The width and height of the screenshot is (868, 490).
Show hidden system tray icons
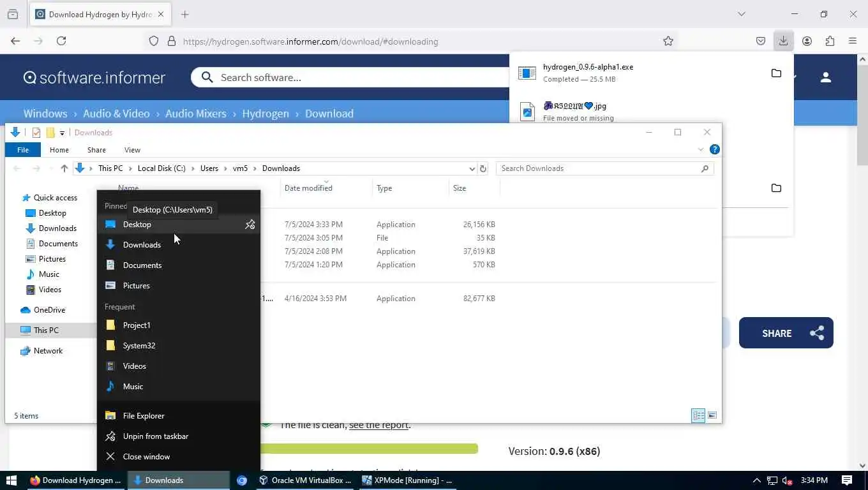[757, 480]
